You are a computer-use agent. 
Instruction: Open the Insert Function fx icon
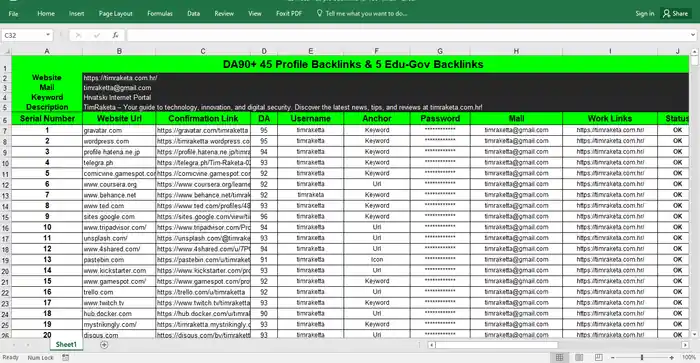pos(115,35)
